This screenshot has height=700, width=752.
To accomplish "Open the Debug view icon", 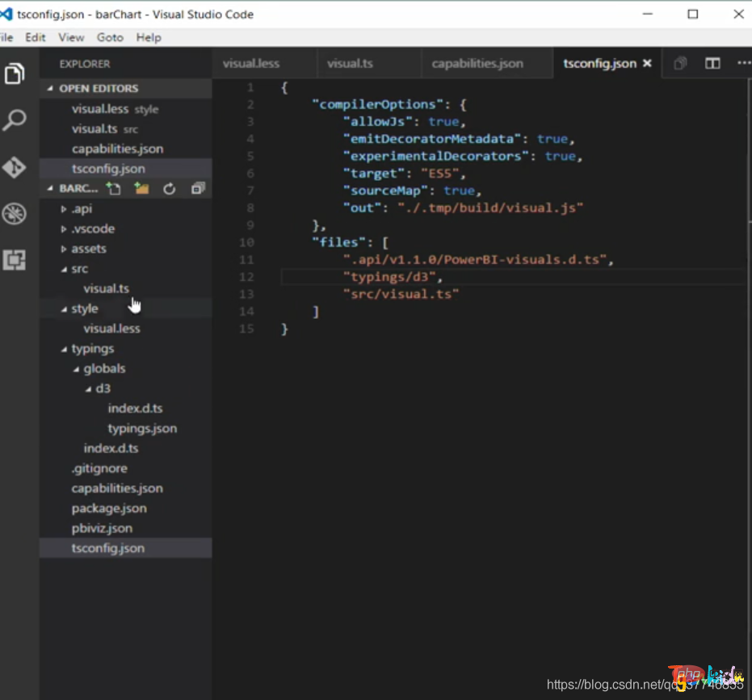I will pyautogui.click(x=15, y=213).
